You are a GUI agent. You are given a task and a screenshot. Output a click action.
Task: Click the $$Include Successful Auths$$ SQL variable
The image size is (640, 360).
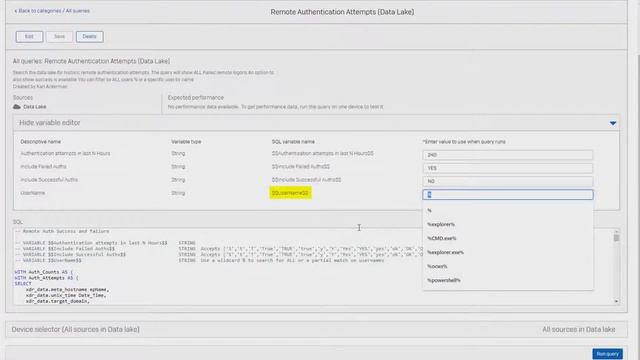pos(307,180)
